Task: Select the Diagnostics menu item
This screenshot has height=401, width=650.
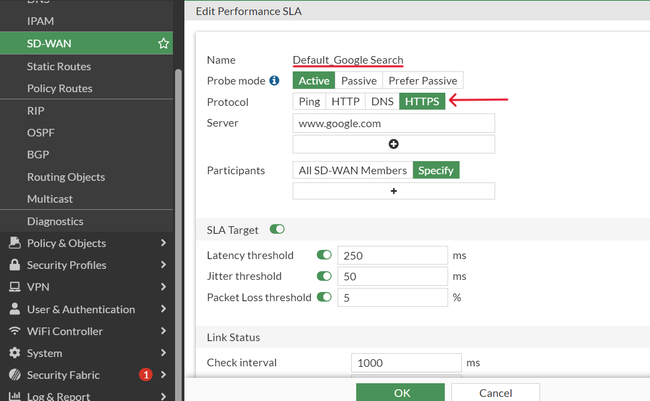Action: coord(55,221)
